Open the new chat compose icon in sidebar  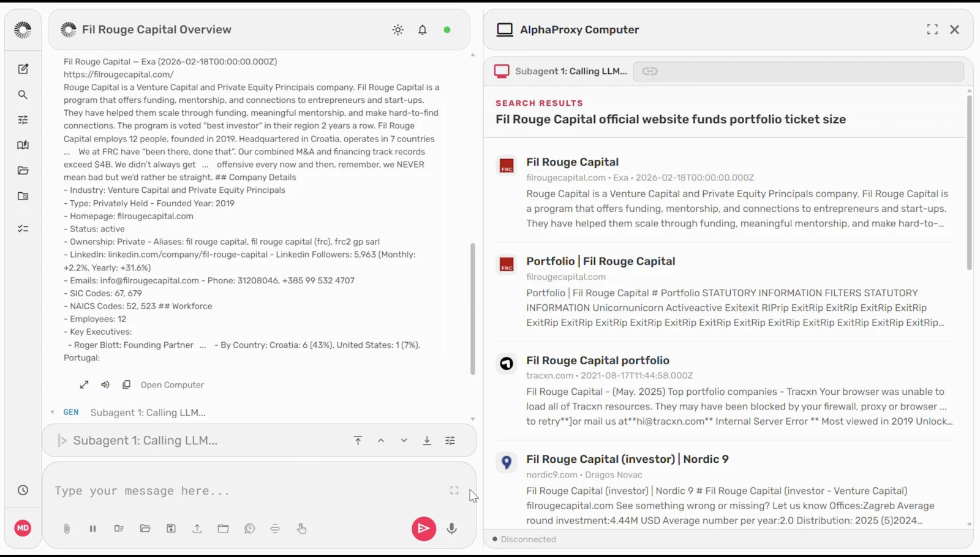tap(23, 69)
